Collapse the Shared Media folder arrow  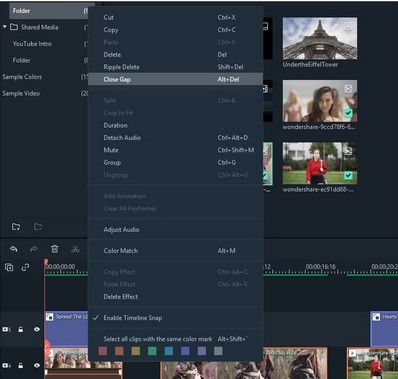pyautogui.click(x=5, y=27)
